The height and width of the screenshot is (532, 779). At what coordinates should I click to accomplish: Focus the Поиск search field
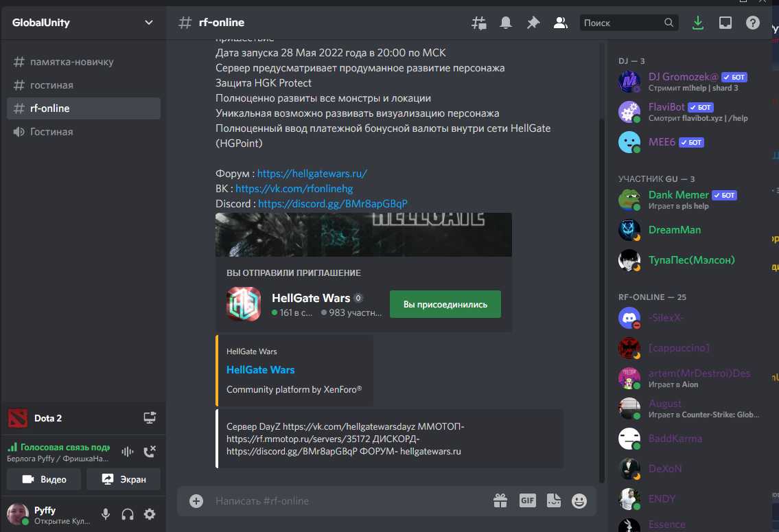click(629, 23)
